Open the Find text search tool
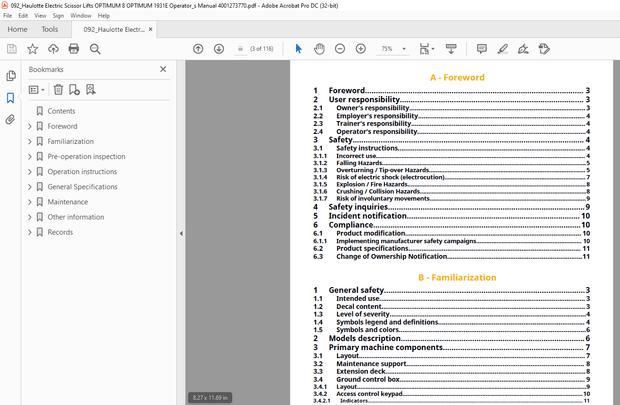Viewport: 620px width, 405px height. [x=95, y=49]
